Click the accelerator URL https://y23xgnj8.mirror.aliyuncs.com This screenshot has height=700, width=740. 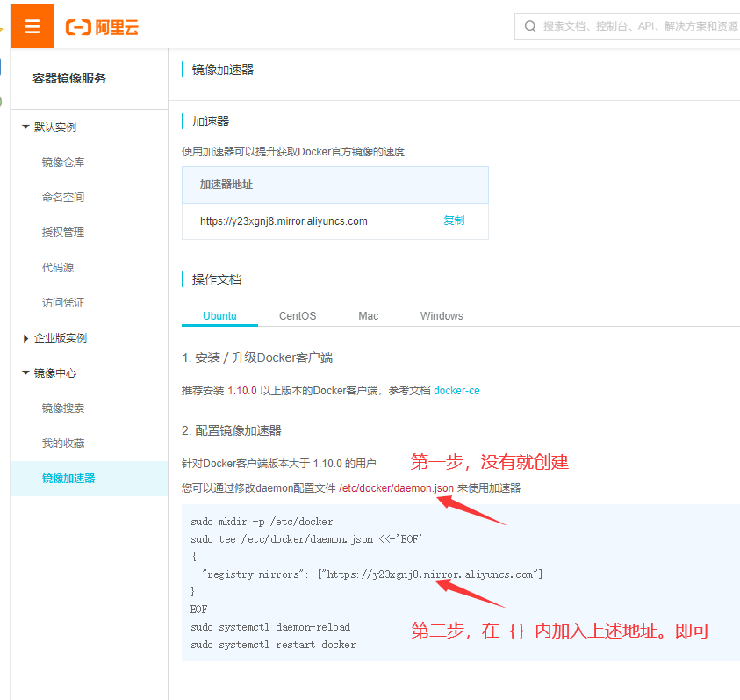[x=284, y=221]
